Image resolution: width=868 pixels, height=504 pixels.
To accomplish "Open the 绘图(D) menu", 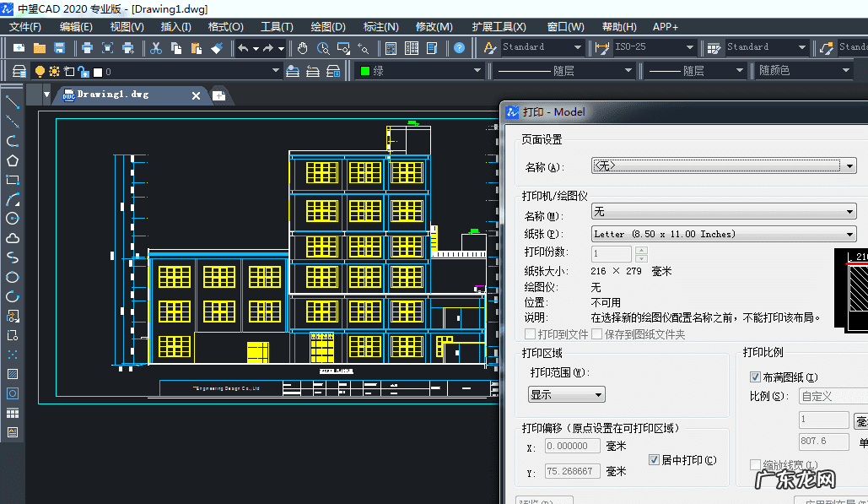I will [x=328, y=27].
